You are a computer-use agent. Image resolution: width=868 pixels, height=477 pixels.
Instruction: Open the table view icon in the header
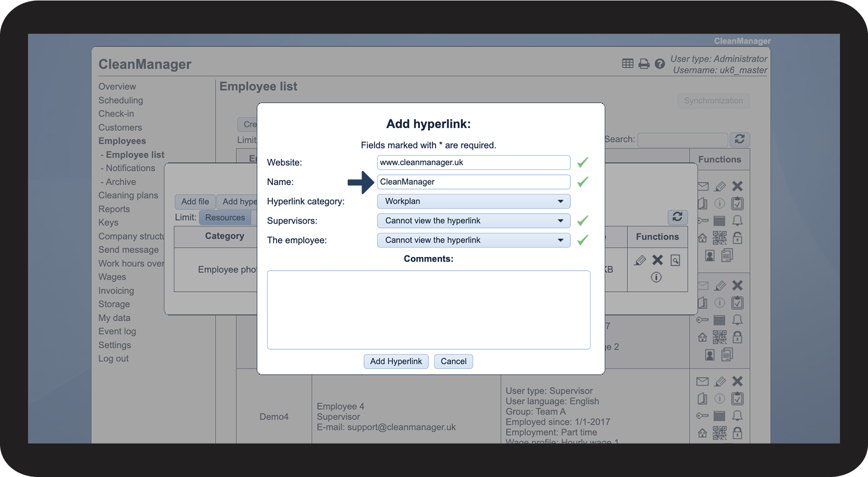[627, 63]
